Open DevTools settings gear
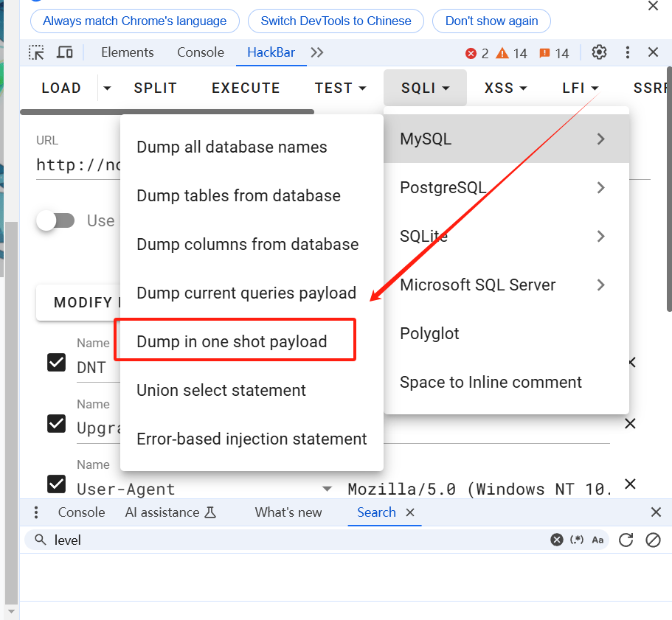The width and height of the screenshot is (672, 620). (x=599, y=52)
